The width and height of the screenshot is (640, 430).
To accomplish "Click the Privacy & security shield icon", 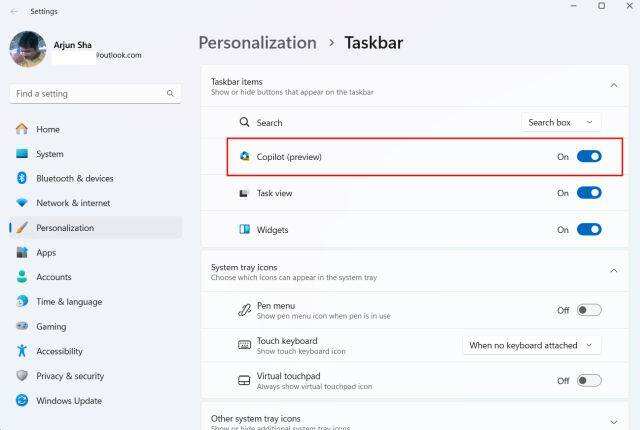I will (22, 376).
